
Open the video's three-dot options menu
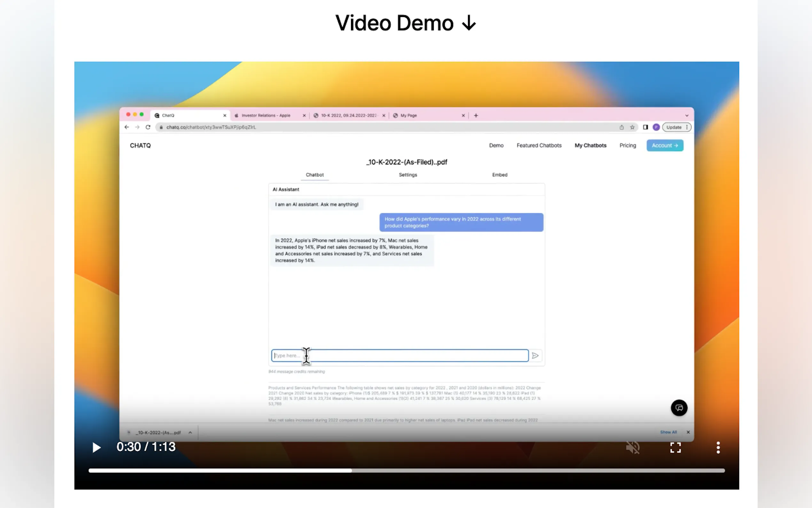pyautogui.click(x=718, y=447)
